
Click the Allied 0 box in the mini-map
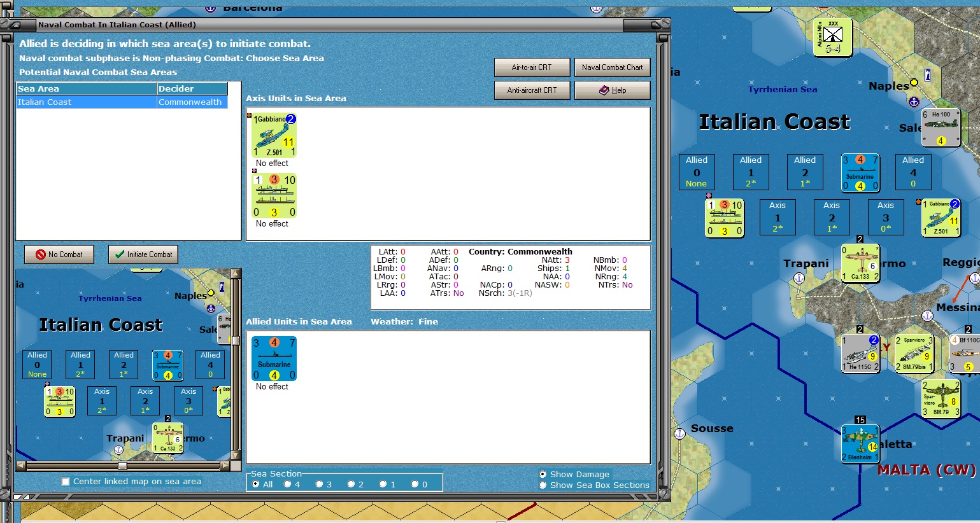click(x=37, y=365)
